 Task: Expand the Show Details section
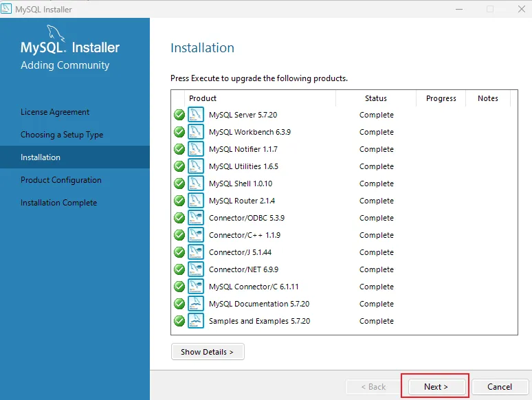[x=207, y=352]
